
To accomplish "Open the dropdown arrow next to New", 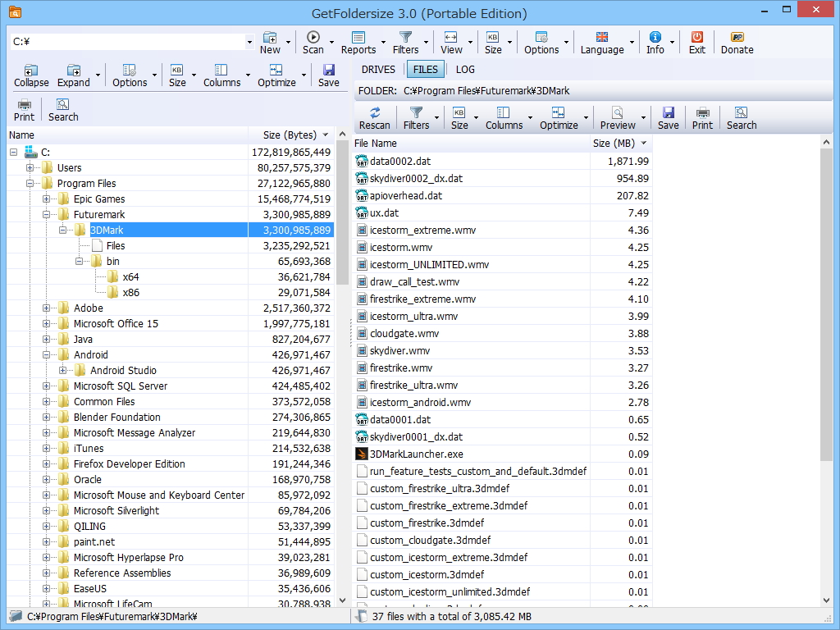I will click(x=288, y=43).
